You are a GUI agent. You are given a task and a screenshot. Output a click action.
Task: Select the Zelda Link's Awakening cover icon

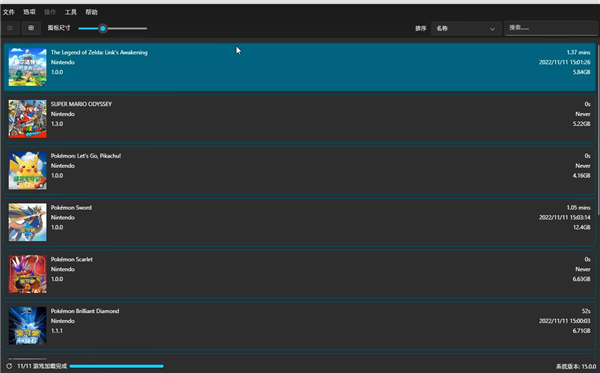[28, 67]
